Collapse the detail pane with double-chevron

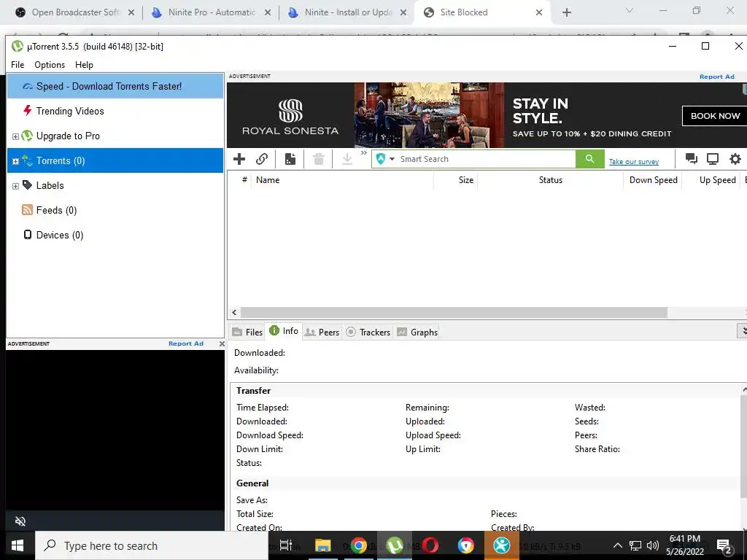click(743, 330)
